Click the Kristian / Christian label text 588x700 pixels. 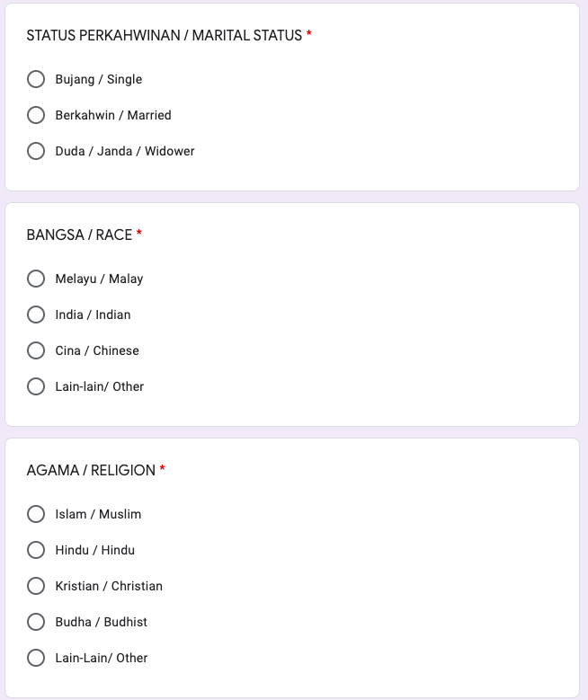109,586
